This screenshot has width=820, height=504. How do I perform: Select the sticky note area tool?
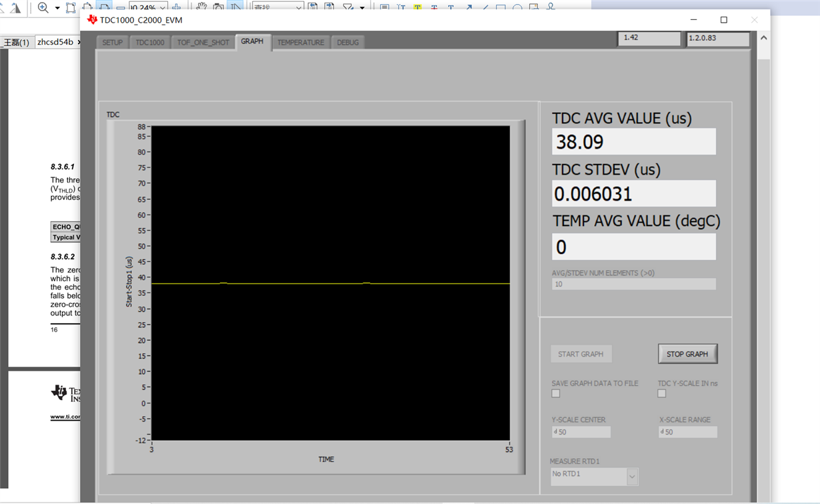click(x=534, y=7)
